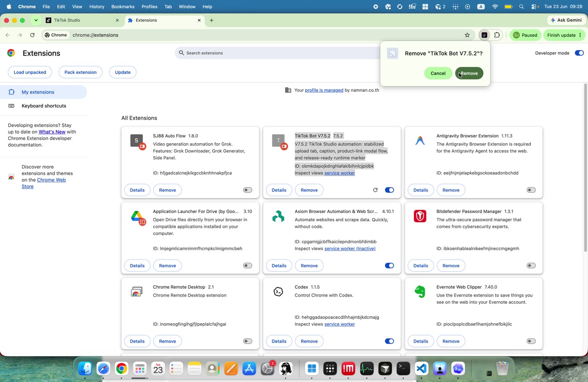Reload the TikTok Bot V7.5.2 extension
The width and height of the screenshot is (588, 382).
[375, 190]
